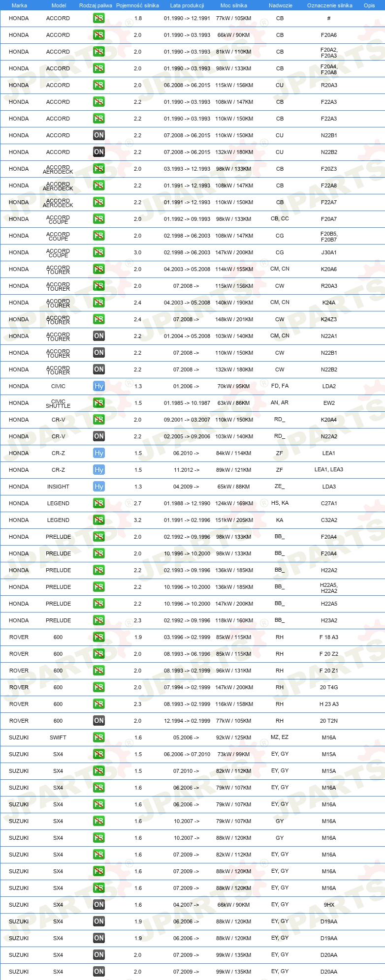This screenshot has width=385, height=980.
Task: Select displacement 3.2 in Legend row
Action: (x=138, y=520)
